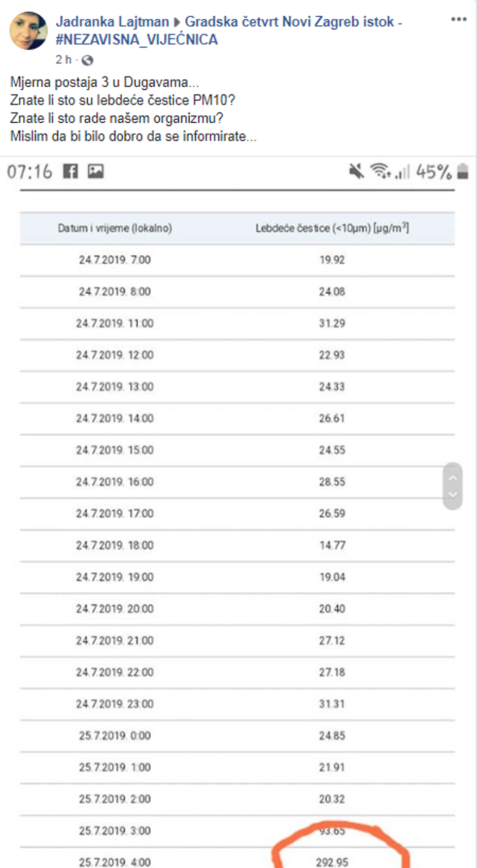
Task: Open Gradska četvrt Novi Zagreb istok group link
Action: point(289,22)
